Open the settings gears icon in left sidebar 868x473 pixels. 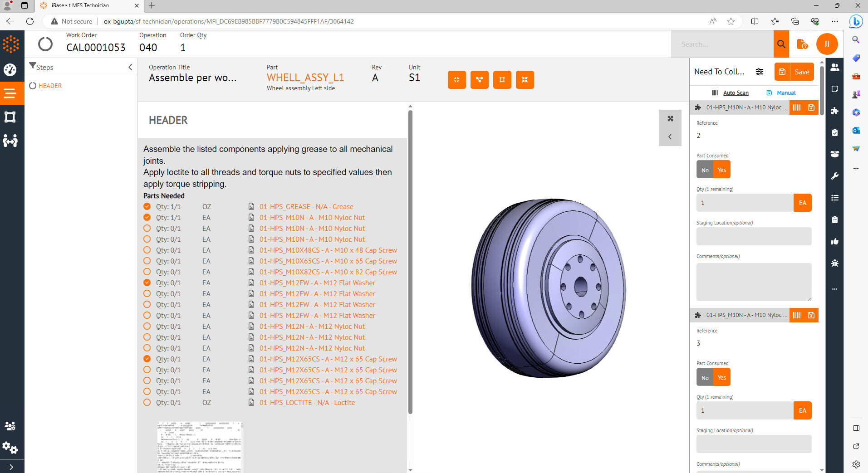(x=10, y=448)
